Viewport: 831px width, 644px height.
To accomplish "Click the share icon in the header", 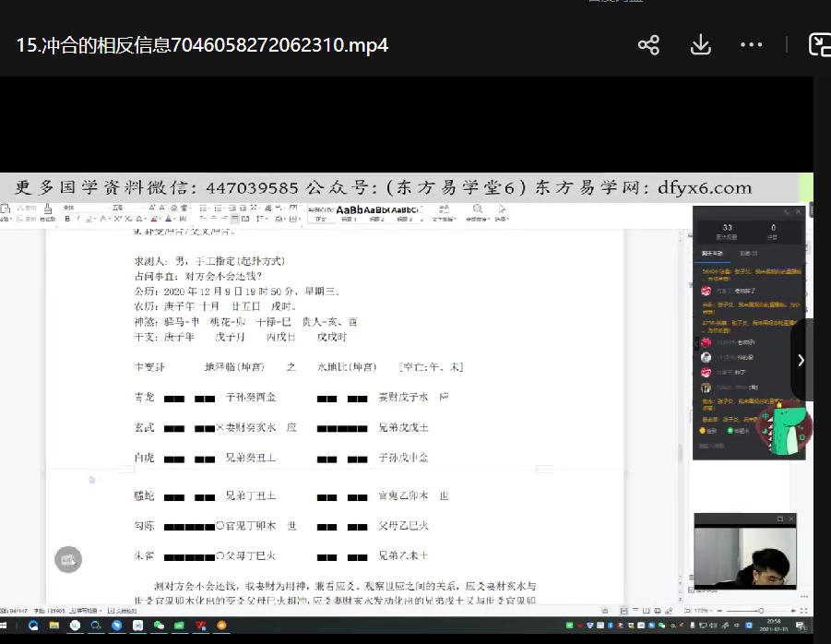I will point(648,45).
